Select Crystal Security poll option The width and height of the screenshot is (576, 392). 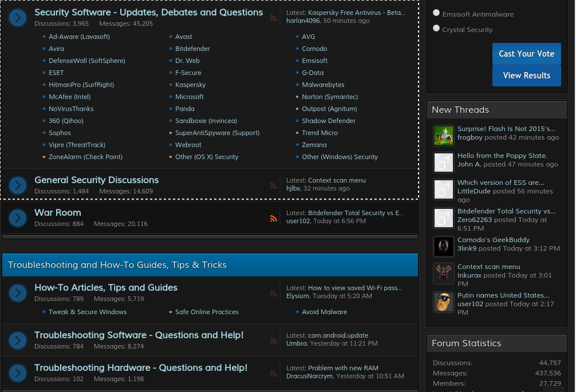pos(436,28)
